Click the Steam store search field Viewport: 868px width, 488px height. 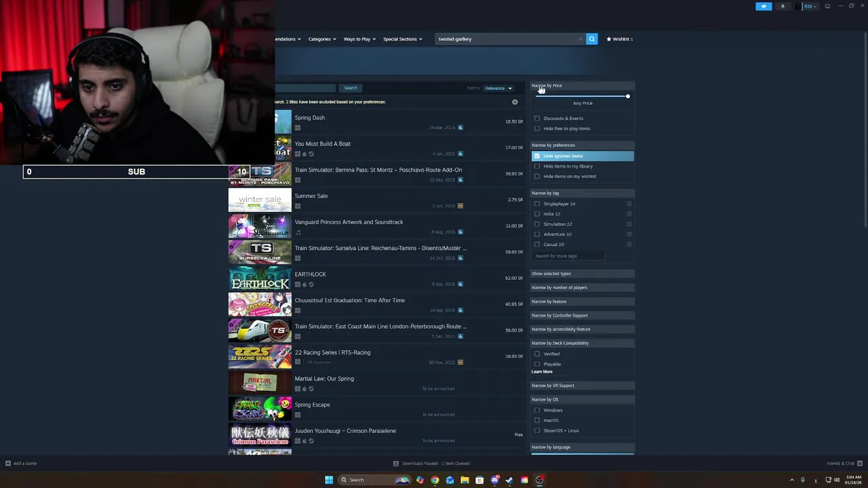pyautogui.click(x=509, y=39)
